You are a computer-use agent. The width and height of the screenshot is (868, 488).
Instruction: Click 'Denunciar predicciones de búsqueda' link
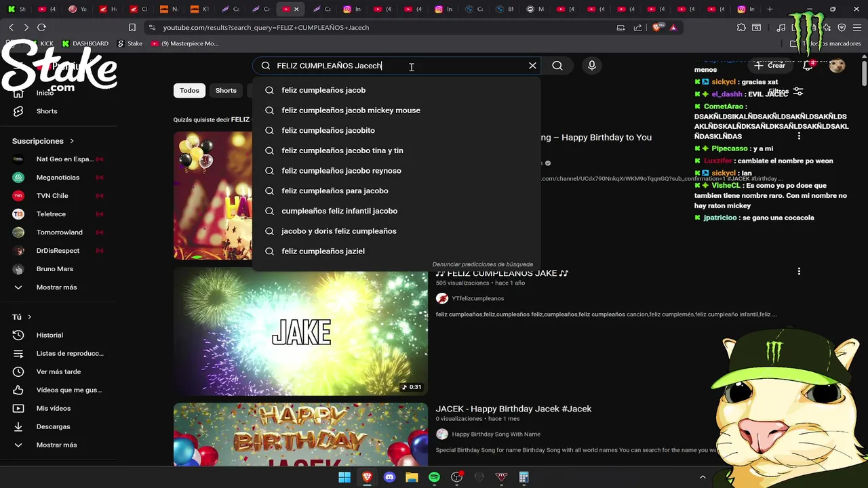click(483, 264)
